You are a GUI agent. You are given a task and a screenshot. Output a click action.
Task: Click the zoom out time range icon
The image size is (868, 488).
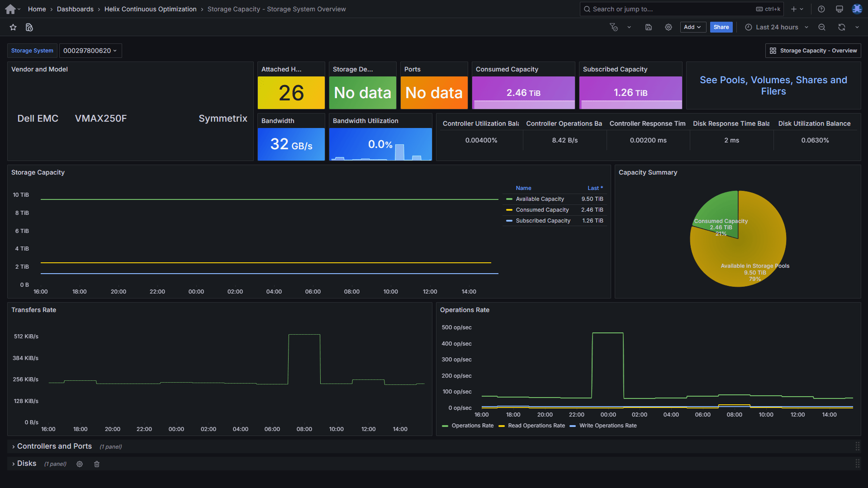click(x=822, y=27)
